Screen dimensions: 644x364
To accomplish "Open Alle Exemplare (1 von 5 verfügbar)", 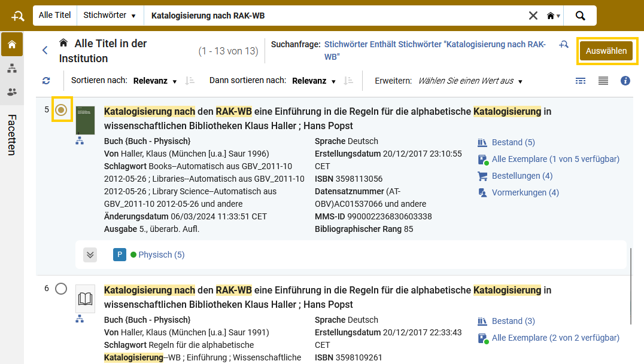I will pos(555,159).
